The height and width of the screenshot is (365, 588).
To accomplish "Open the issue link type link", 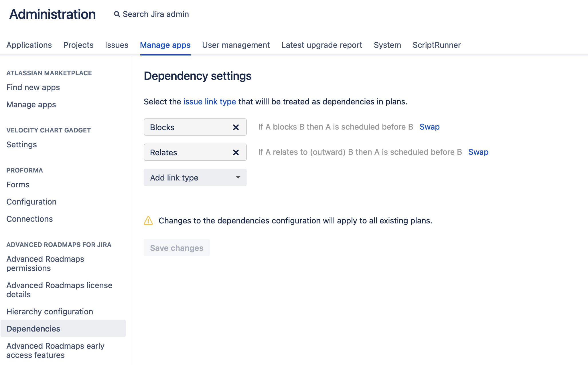I will coord(210,102).
